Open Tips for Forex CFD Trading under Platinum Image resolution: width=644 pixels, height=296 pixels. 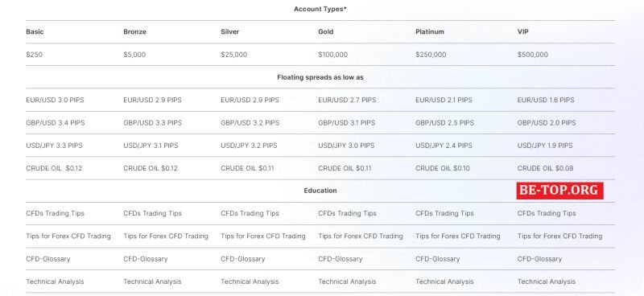[457, 236]
